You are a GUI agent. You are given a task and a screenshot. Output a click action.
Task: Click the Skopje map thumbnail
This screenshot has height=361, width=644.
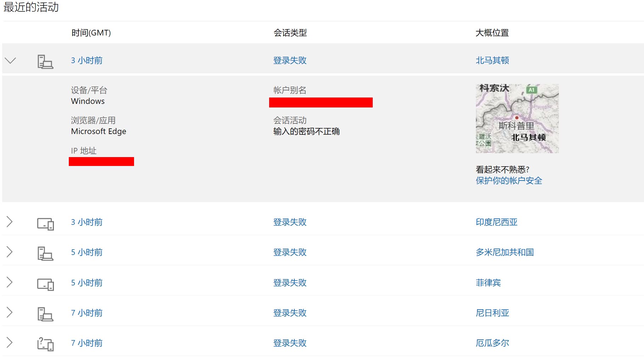click(x=517, y=118)
